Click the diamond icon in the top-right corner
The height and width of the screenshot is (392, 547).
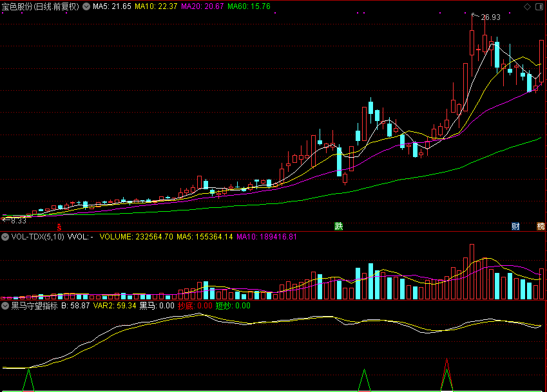point(527,6)
